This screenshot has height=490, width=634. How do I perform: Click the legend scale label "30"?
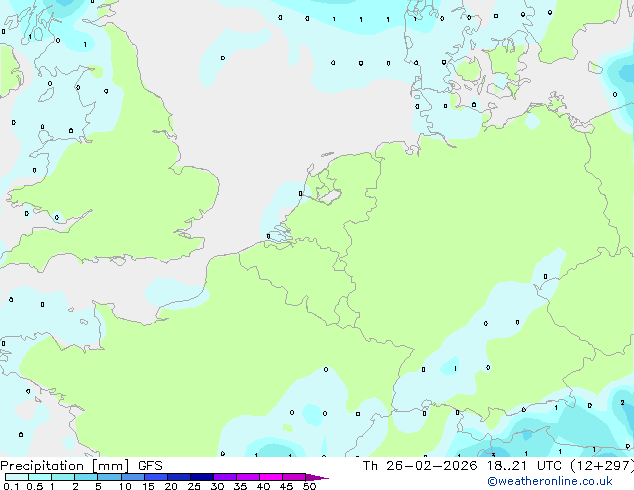click(x=217, y=486)
